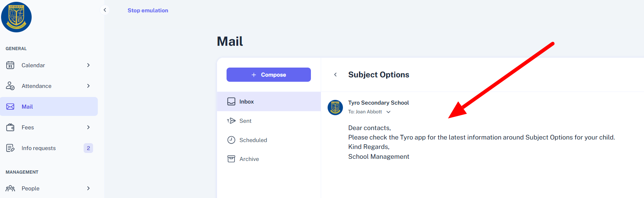Click the Sent paper-plane icon
The height and width of the screenshot is (198, 644).
coord(231,121)
